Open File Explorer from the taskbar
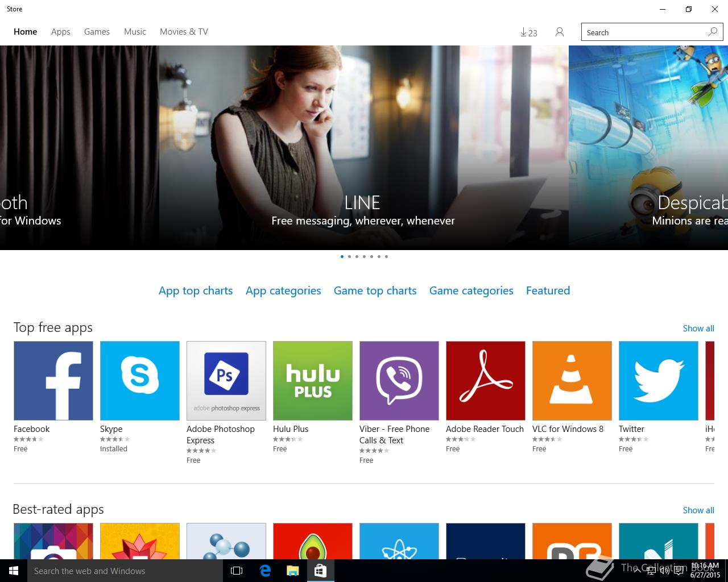The width and height of the screenshot is (728, 582). click(x=292, y=571)
